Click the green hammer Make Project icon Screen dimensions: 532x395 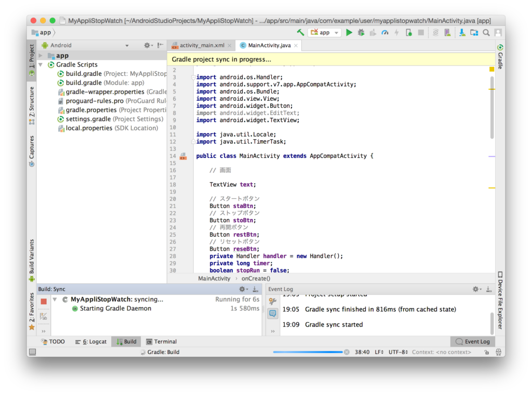300,33
